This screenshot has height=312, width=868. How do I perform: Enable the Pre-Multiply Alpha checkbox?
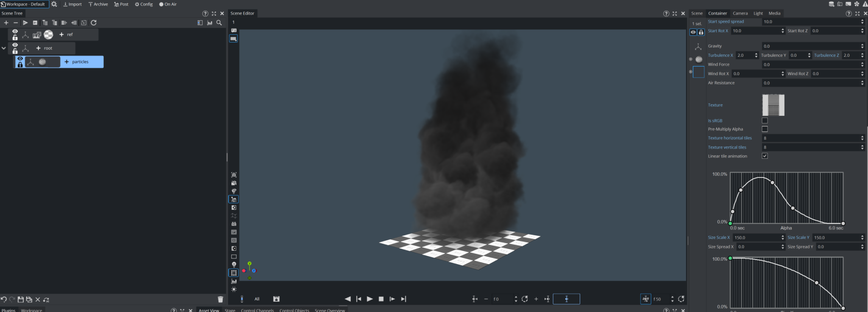click(765, 129)
